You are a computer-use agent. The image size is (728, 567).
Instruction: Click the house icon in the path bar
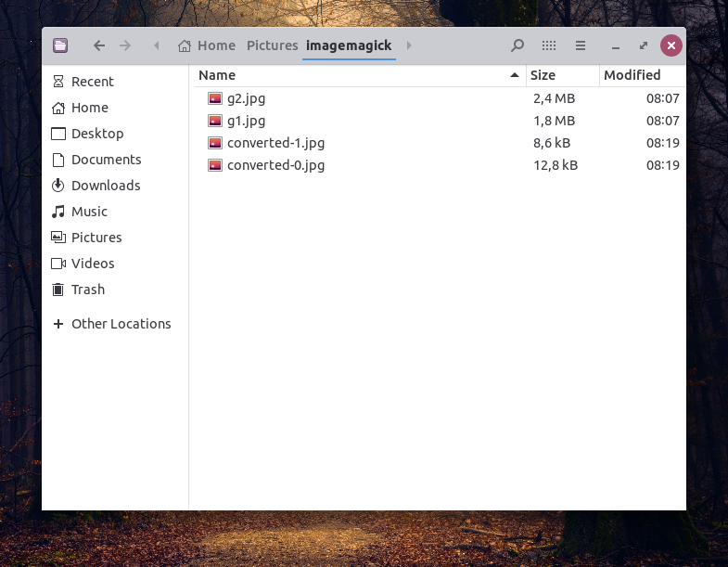pos(185,45)
